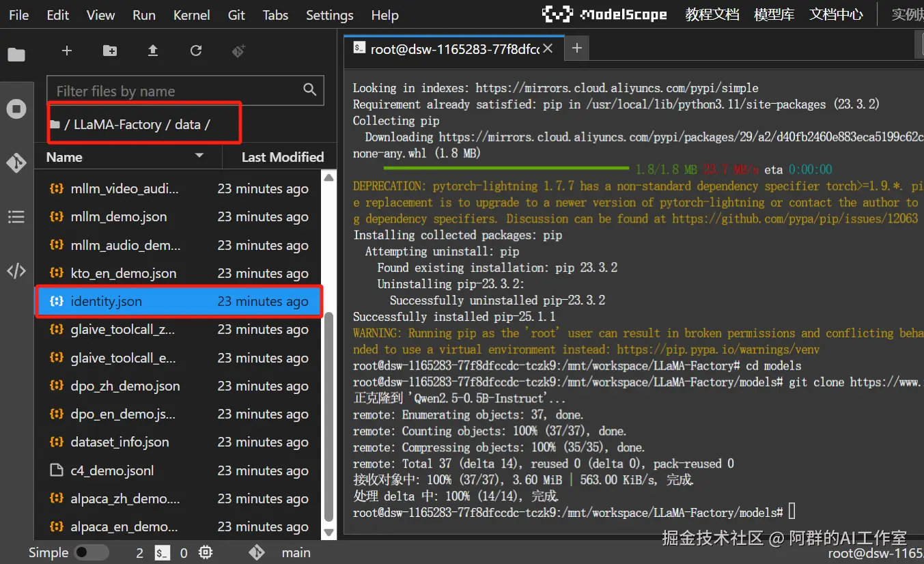Click the ModelScope logo
Viewport: 924px width, 564px height.
tap(604, 14)
